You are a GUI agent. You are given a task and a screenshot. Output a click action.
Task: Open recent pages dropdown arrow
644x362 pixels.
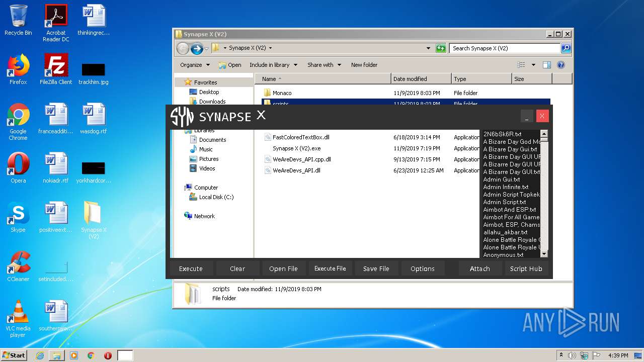coord(206,49)
